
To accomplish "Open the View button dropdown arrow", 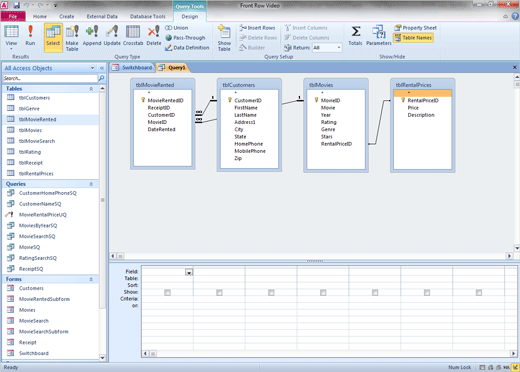I will click(11, 49).
